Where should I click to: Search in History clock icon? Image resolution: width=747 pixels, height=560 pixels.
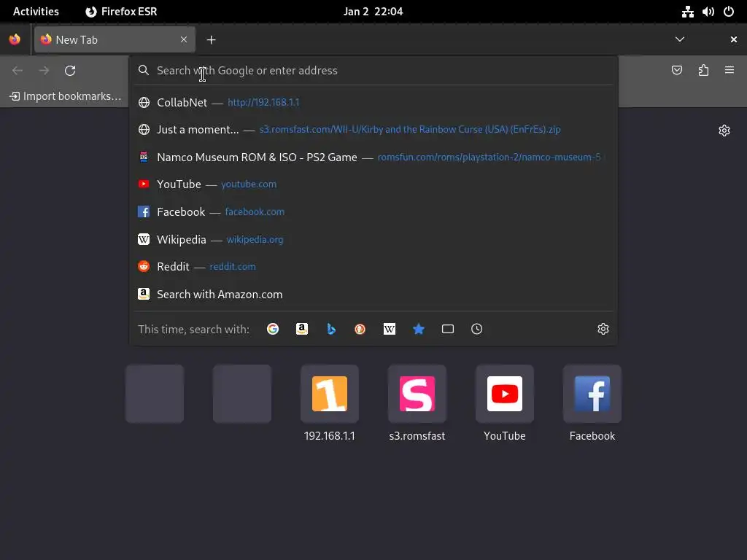(477, 329)
